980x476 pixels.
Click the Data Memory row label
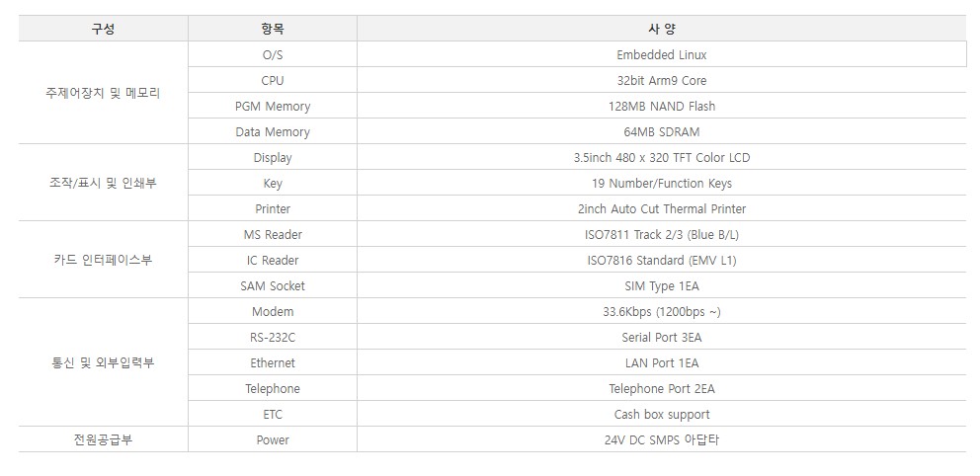click(273, 131)
